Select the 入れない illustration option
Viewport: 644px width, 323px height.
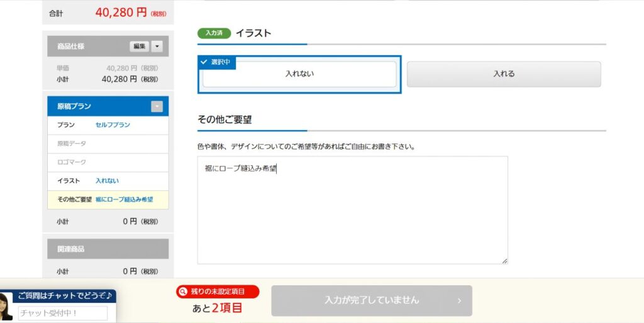click(299, 74)
